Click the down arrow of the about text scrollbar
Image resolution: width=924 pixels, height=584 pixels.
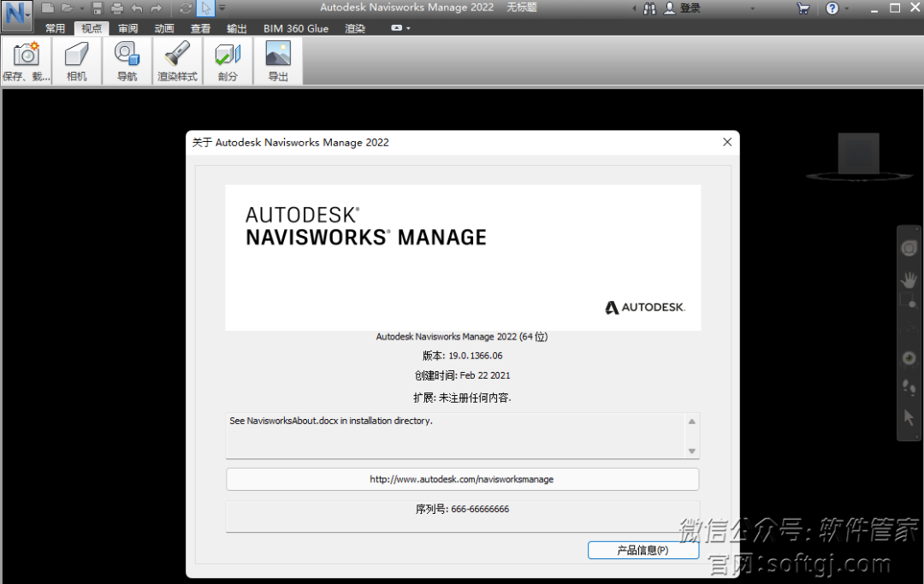coord(692,451)
